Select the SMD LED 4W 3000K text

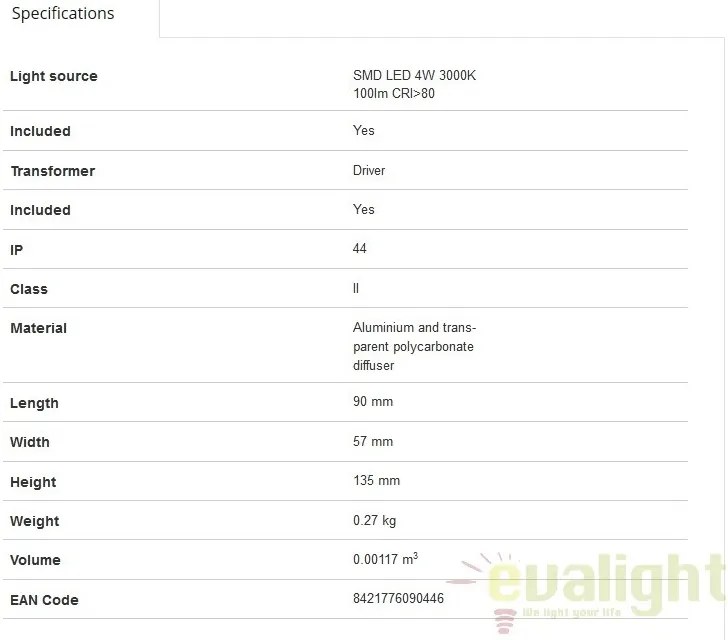pos(414,75)
